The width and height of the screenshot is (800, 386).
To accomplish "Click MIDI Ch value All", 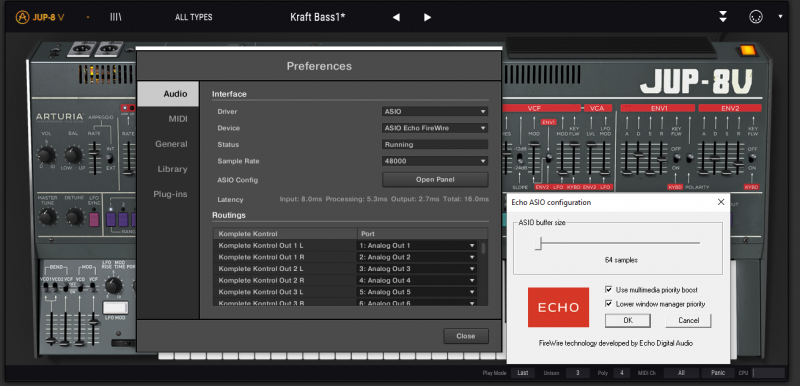I will pos(681,373).
